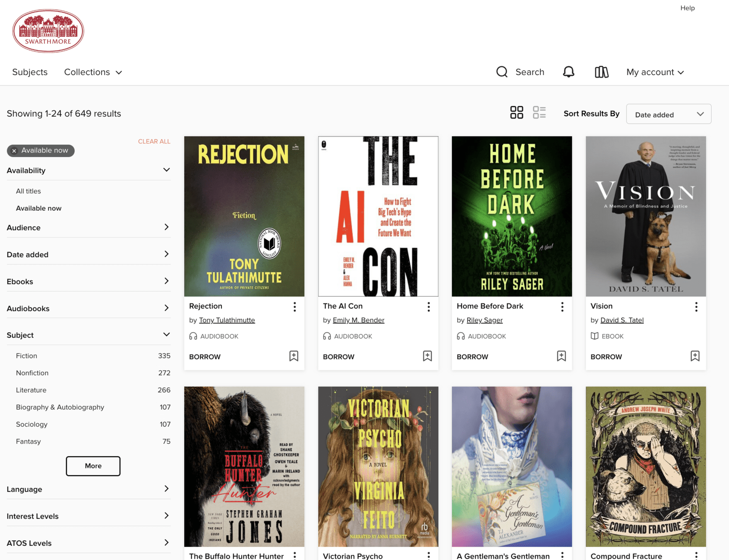Open more options for The Buffalo Hunter Hunter
This screenshot has width=729, height=560.
click(x=295, y=555)
